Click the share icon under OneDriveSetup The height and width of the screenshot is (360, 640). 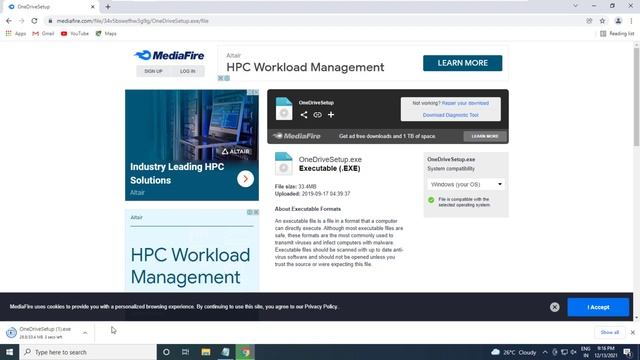pos(304,115)
